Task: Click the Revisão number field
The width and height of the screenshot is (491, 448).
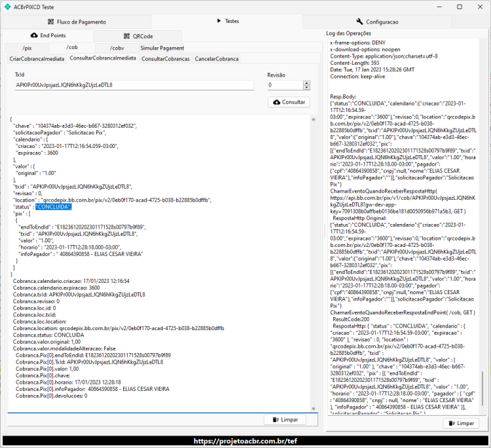Action: pyautogui.click(x=285, y=85)
